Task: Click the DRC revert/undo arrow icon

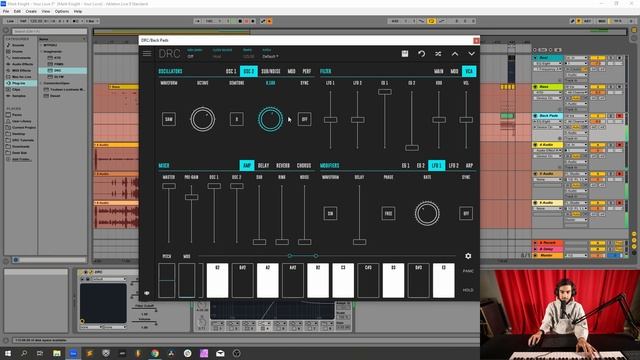Action: click(x=422, y=53)
